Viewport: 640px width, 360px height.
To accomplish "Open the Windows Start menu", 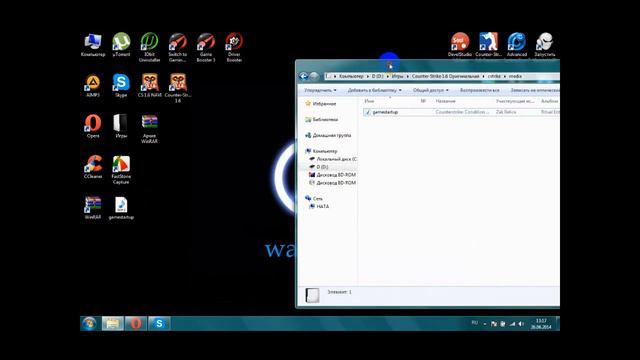I will point(89,324).
